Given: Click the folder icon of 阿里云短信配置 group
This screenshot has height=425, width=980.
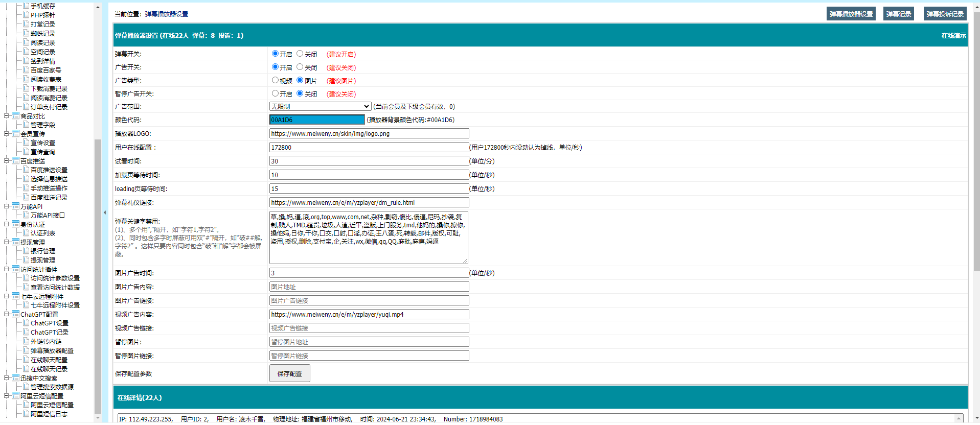Looking at the screenshot, I should pyautogui.click(x=16, y=396).
